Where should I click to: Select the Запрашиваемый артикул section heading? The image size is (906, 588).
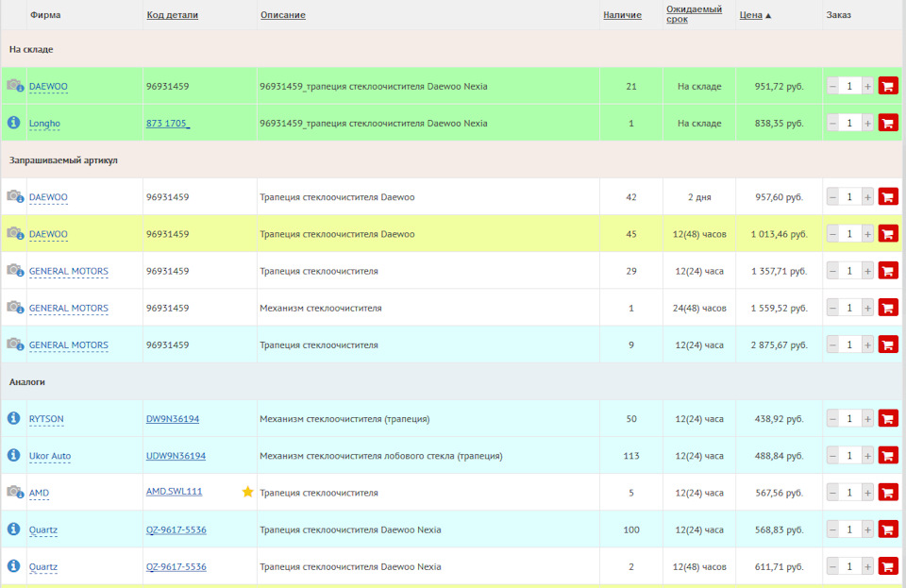pyautogui.click(x=63, y=160)
